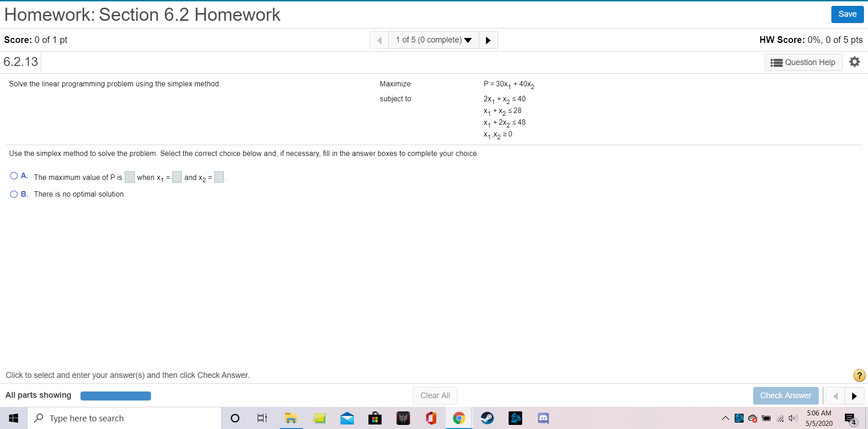Open Microsoft Store from the taskbar

pos(375,418)
